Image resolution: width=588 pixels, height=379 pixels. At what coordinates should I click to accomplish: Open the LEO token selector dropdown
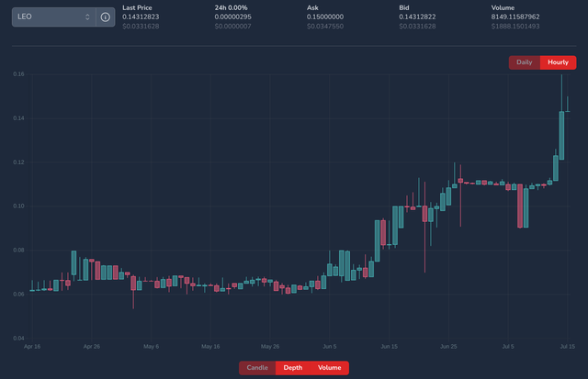pos(54,17)
